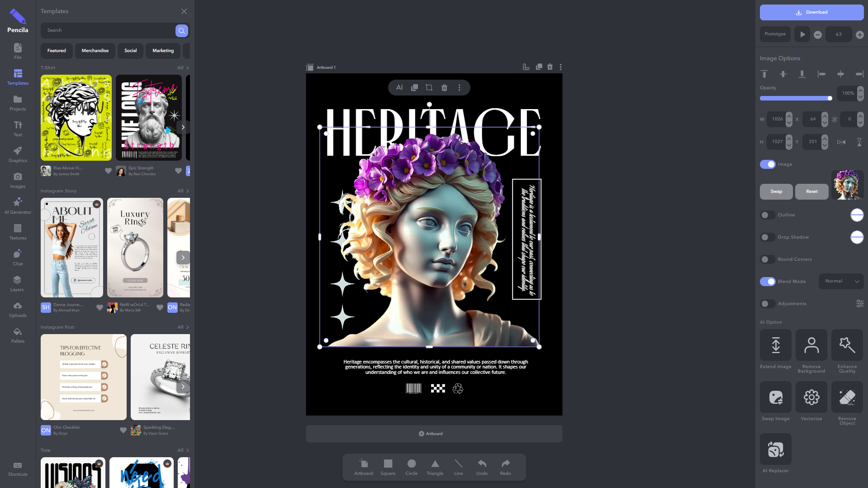Select the flip horizontal icon near the H field
This screenshot has height=488, width=868.
[x=841, y=142]
